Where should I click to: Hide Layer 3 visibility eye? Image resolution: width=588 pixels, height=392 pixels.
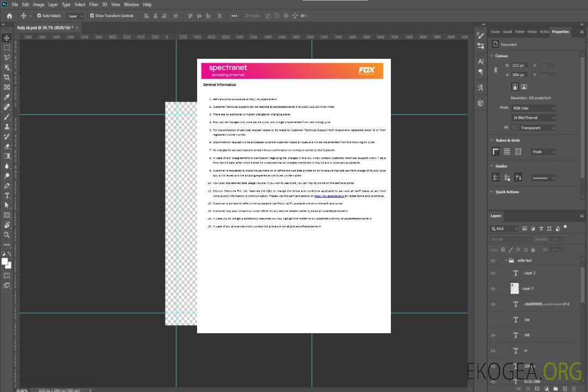(x=493, y=289)
